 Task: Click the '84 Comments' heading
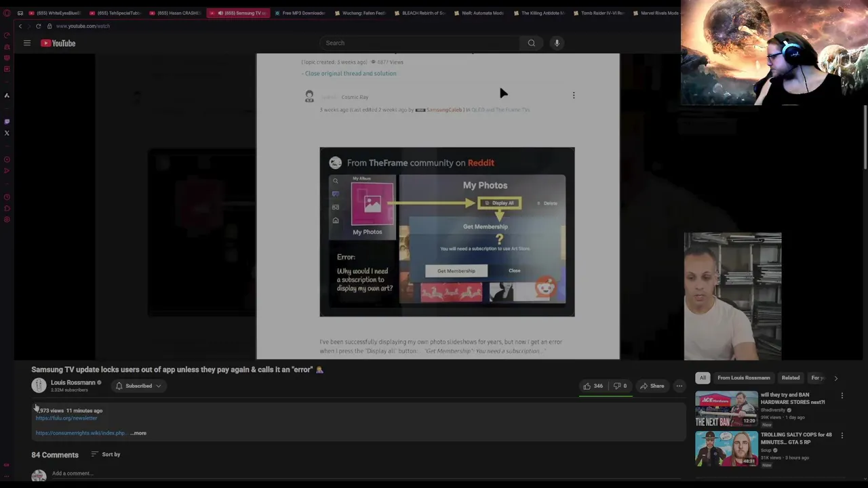click(x=55, y=455)
